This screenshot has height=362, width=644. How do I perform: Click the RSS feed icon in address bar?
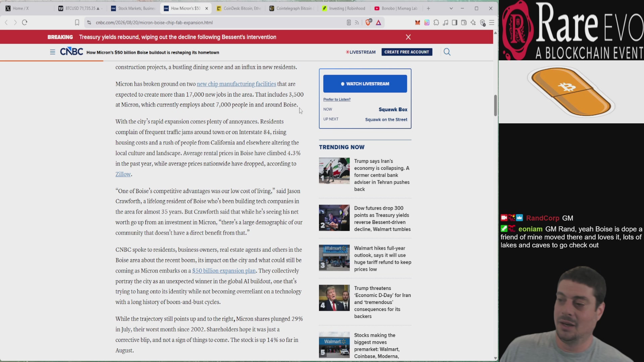coord(357,22)
